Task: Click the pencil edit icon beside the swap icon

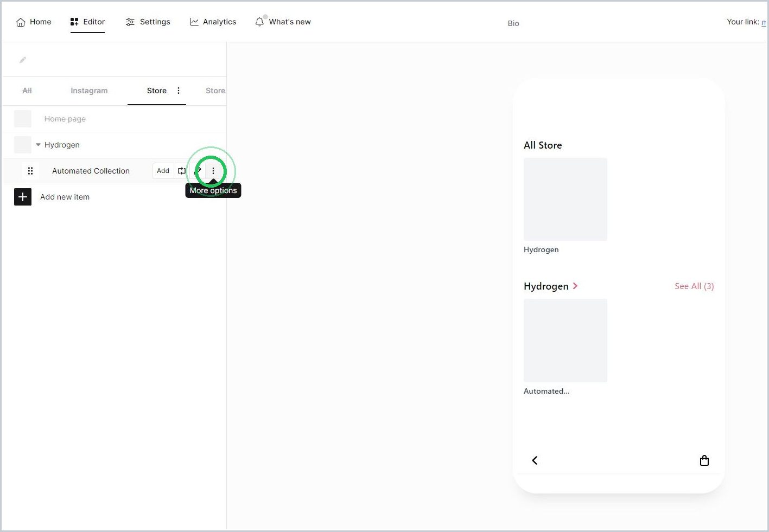Action: [x=198, y=171]
